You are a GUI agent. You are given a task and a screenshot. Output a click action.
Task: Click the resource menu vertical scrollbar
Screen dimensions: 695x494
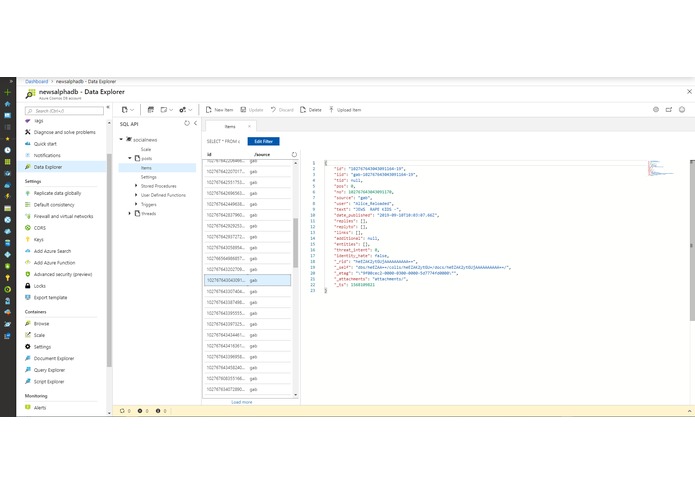click(x=109, y=261)
